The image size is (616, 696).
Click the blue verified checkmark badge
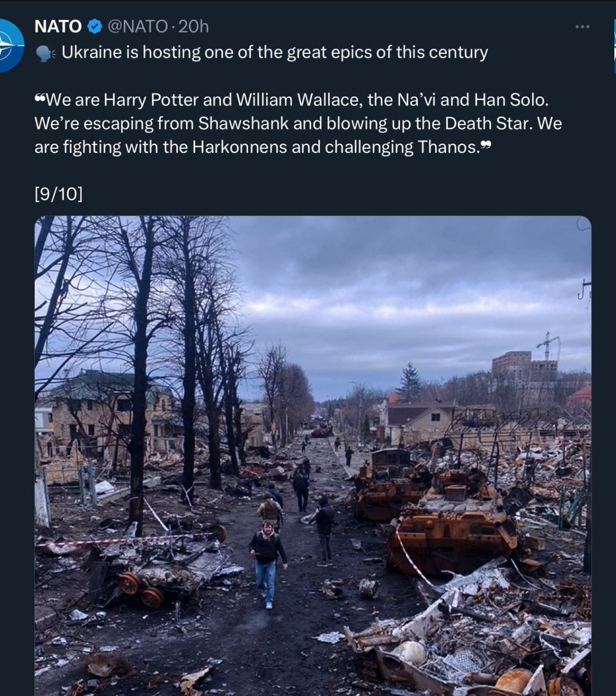(x=95, y=26)
